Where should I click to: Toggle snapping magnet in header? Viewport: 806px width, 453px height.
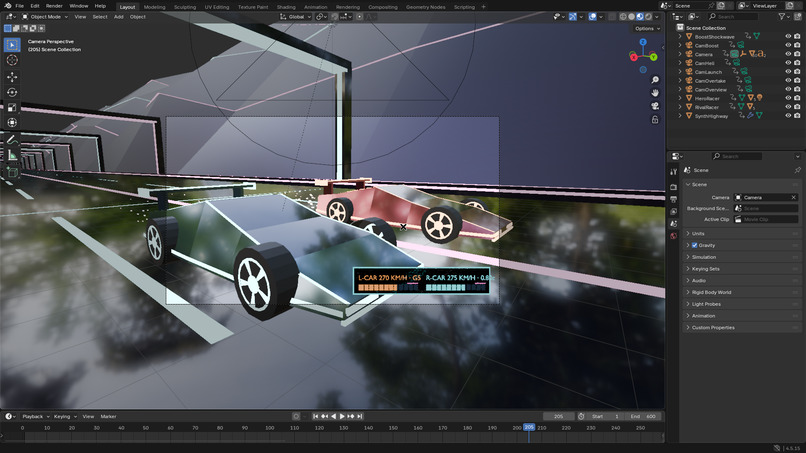click(x=335, y=17)
